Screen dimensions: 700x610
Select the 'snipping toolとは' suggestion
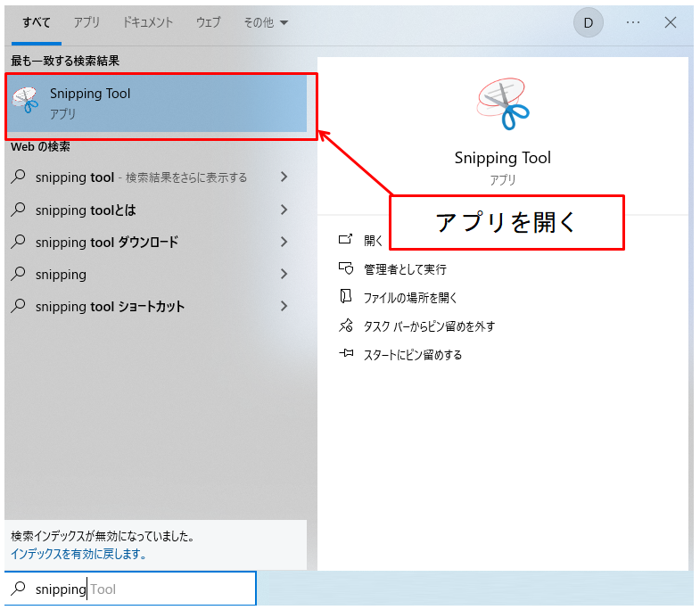[86, 210]
